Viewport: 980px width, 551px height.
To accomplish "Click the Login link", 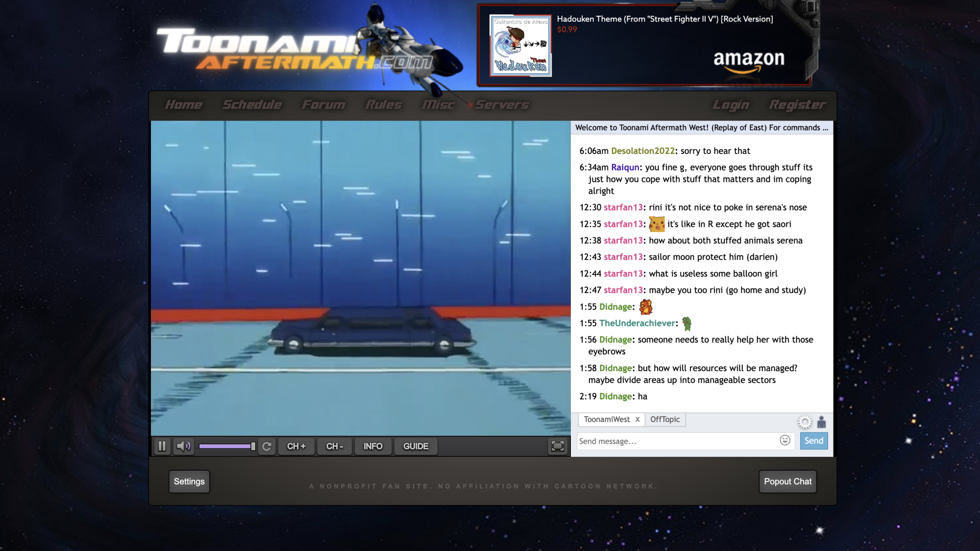I will click(731, 105).
